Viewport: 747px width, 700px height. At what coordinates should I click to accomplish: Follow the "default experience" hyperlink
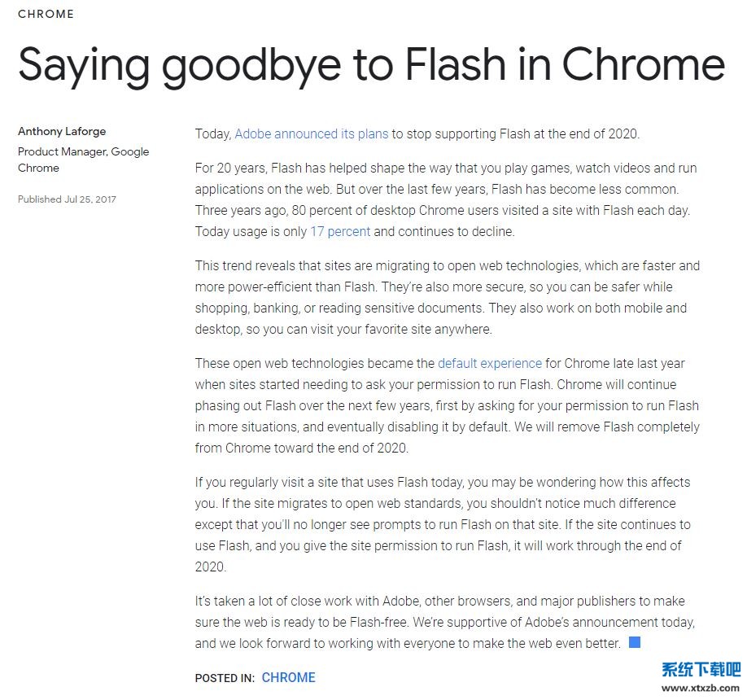point(489,363)
